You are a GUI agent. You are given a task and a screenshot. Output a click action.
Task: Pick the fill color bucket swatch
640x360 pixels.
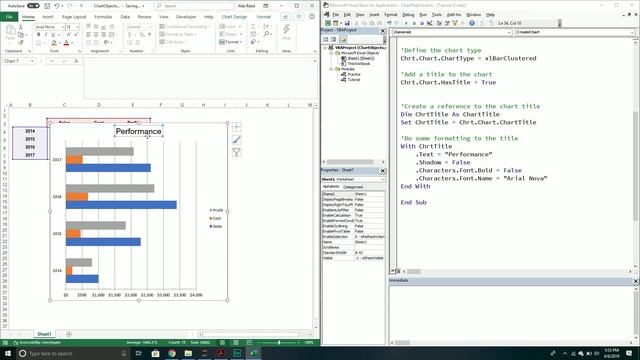53,42
